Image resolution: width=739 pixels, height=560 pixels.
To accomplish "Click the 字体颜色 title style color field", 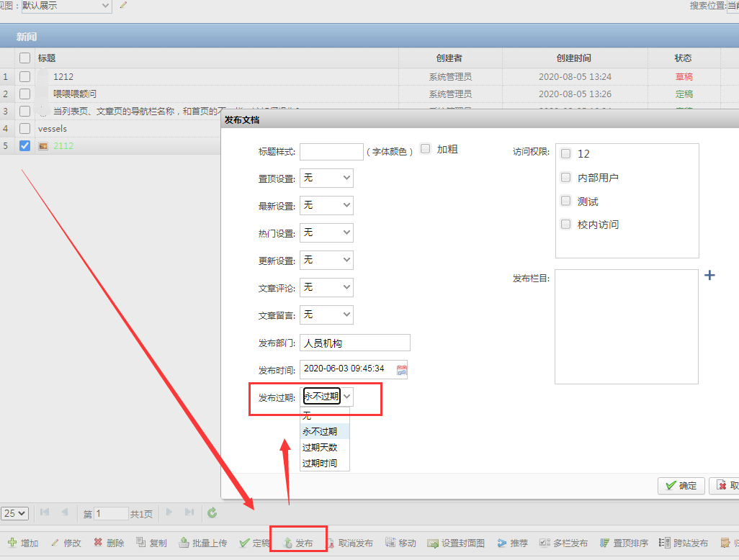I will pos(331,152).
